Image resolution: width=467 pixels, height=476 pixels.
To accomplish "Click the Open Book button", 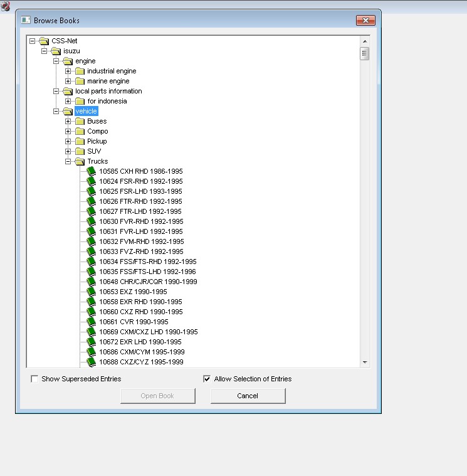I will 157,396.
